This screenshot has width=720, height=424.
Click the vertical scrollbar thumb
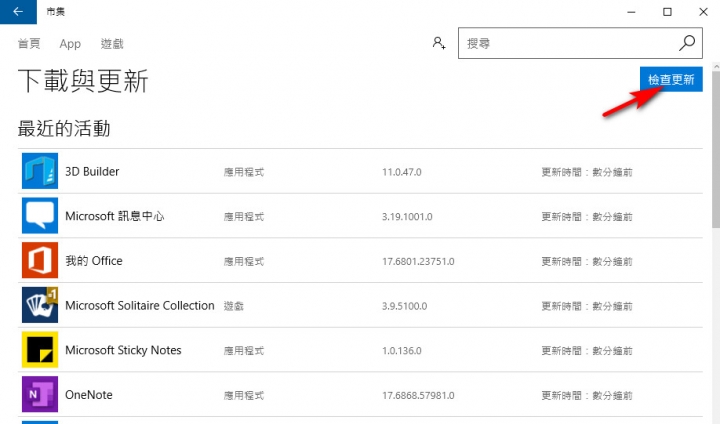coord(716,149)
